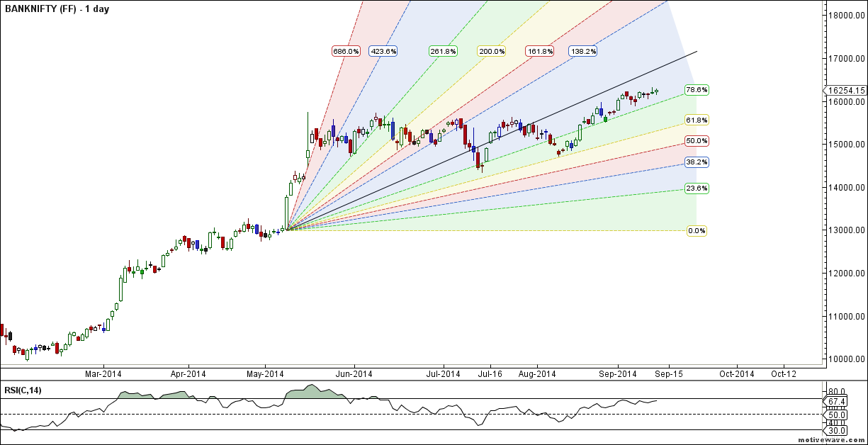
Task: Click the 67.4 RSI value readout
Action: [x=838, y=400]
